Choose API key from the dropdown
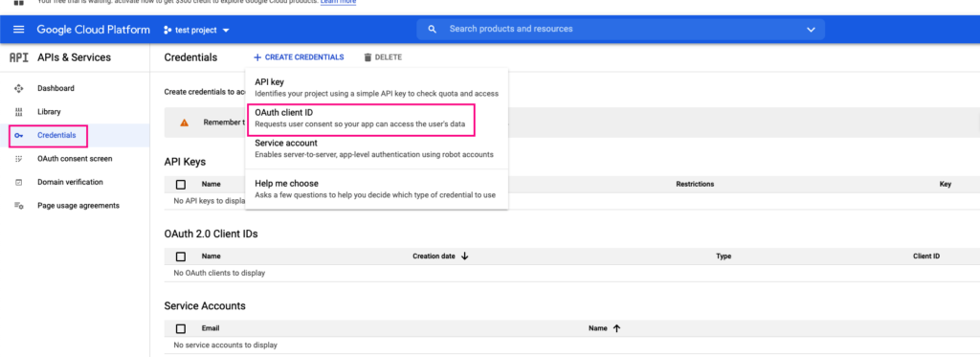This screenshot has height=357, width=980. 376,87
